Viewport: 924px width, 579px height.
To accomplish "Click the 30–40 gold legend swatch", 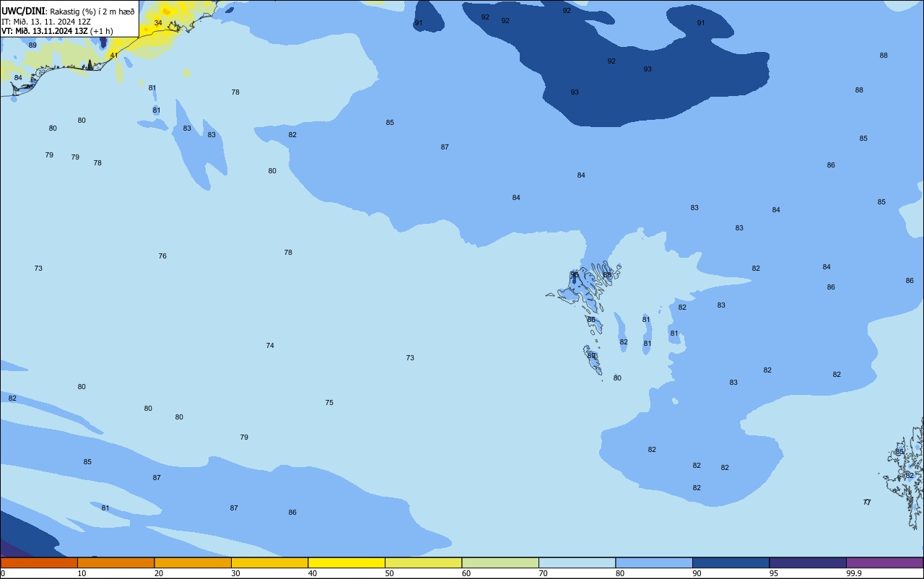I will [269, 562].
